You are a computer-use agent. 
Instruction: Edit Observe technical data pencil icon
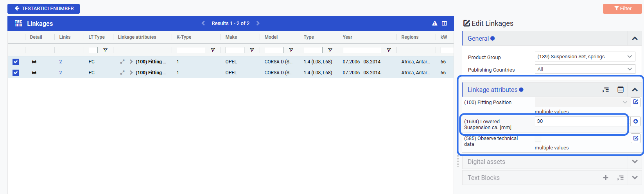click(x=635, y=138)
